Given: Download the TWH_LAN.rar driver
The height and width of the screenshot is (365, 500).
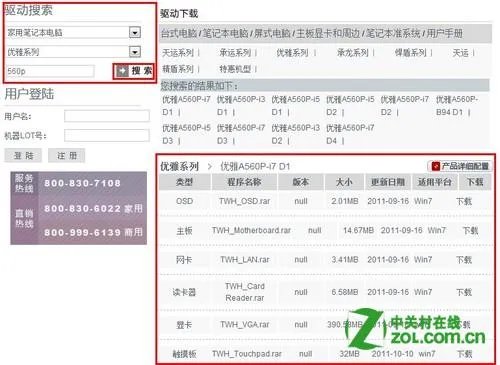Looking at the screenshot, I should click(464, 260).
